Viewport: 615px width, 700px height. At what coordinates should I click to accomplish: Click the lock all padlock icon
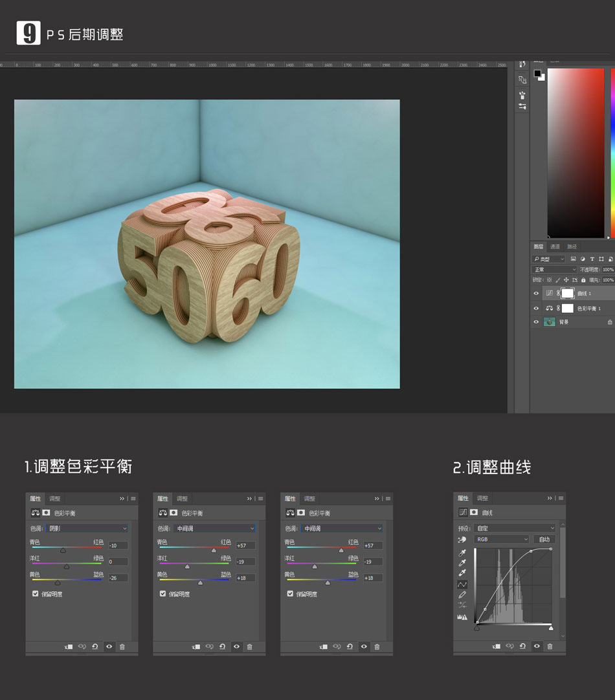coord(583,280)
